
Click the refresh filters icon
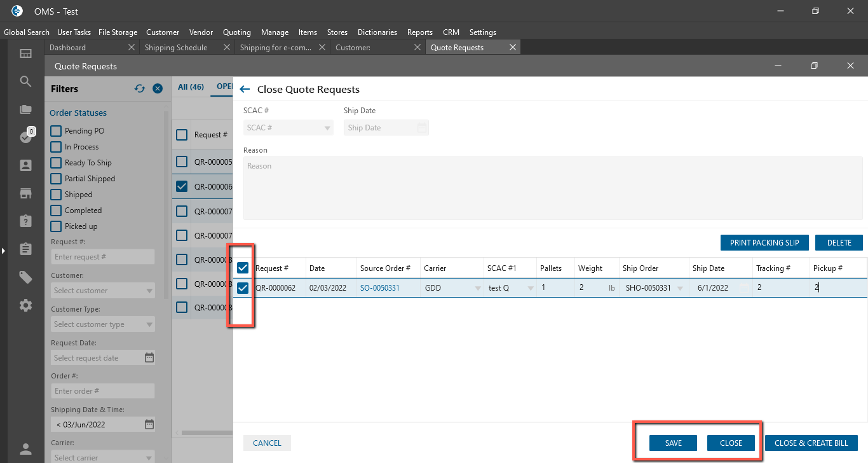click(x=140, y=89)
